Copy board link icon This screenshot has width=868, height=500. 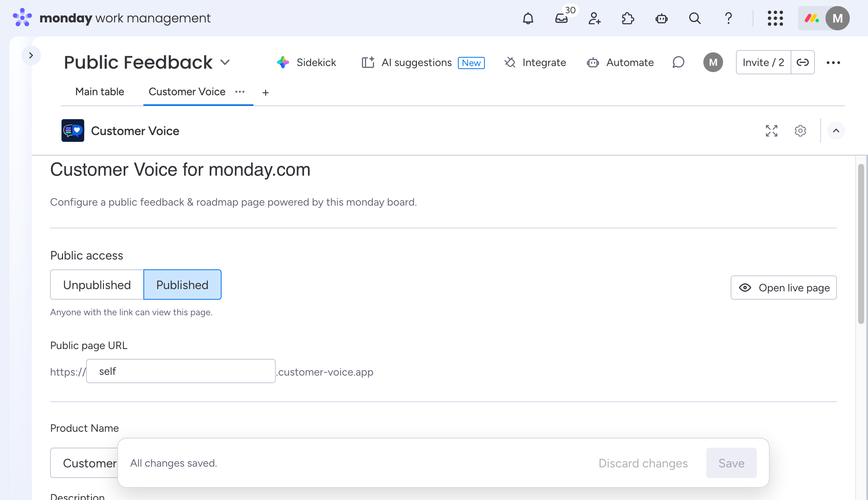click(x=803, y=62)
